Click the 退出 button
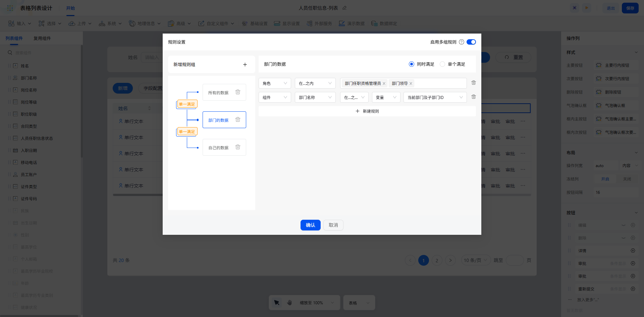This screenshot has width=644, height=317. pyautogui.click(x=611, y=8)
